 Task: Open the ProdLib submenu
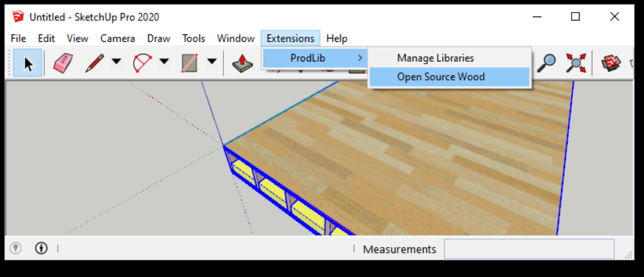[x=315, y=58]
